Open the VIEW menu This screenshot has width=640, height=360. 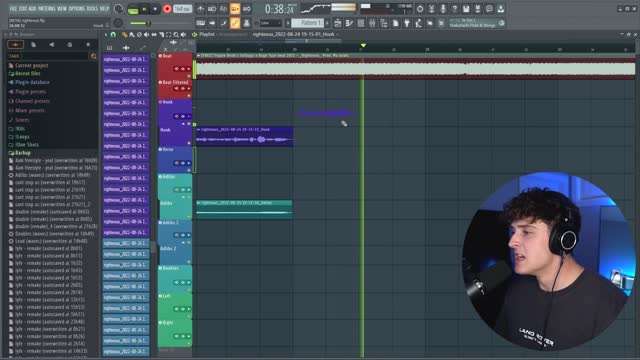pos(62,9)
